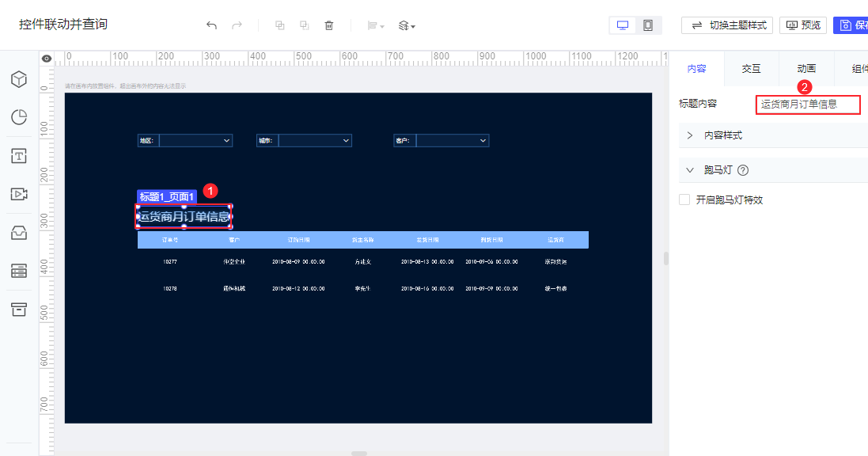868x456 pixels.
Task: Collapse the 跑马灯 section
Action: tap(773, 170)
